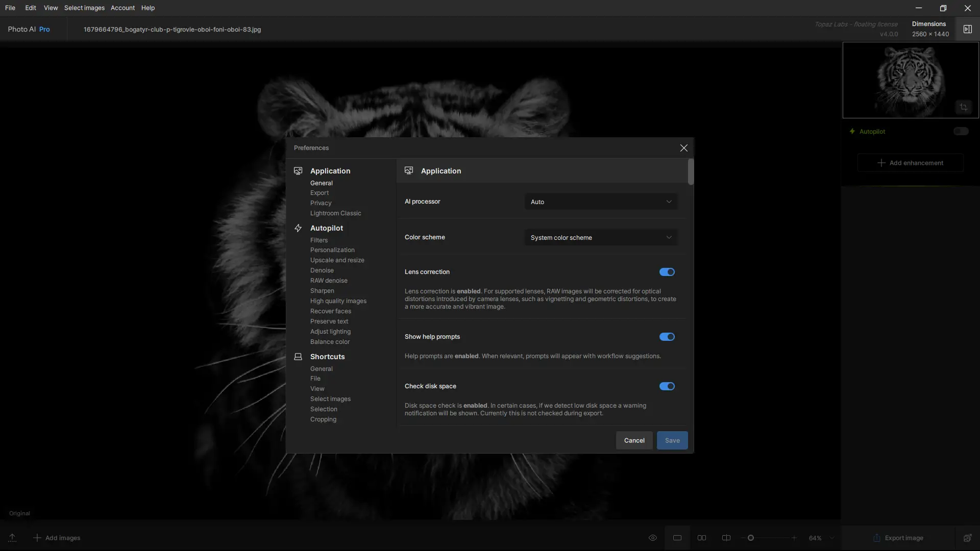Open the Color scheme dropdown

pyautogui.click(x=601, y=237)
